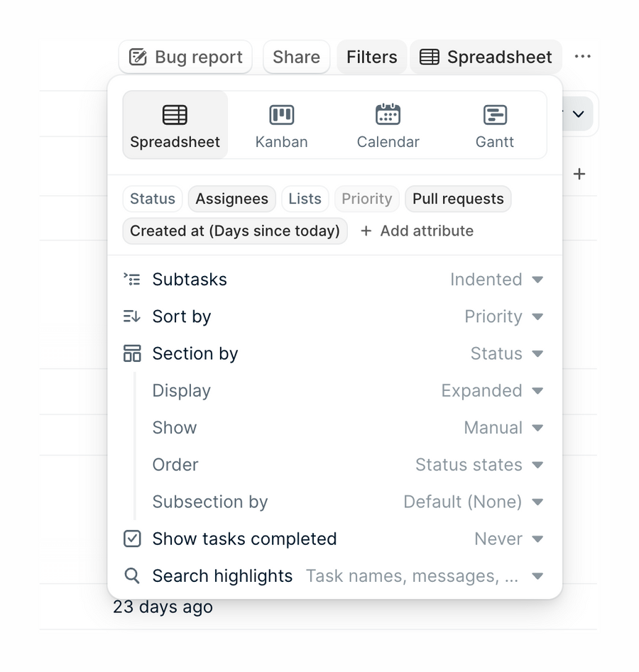The image size is (639, 672).
Task: Click the Search highlights magnifier icon
Action: [132, 576]
